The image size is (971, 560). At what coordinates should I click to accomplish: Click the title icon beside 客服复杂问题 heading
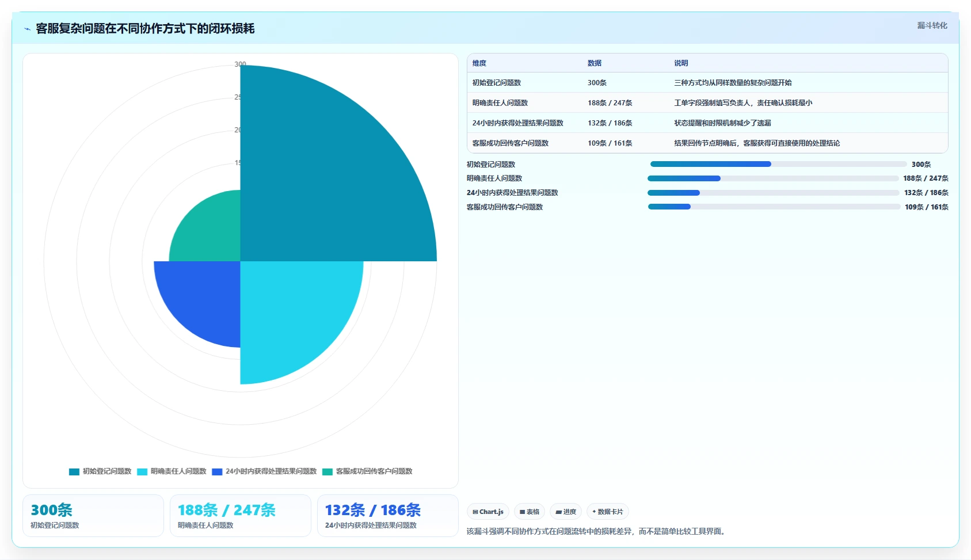click(x=27, y=29)
